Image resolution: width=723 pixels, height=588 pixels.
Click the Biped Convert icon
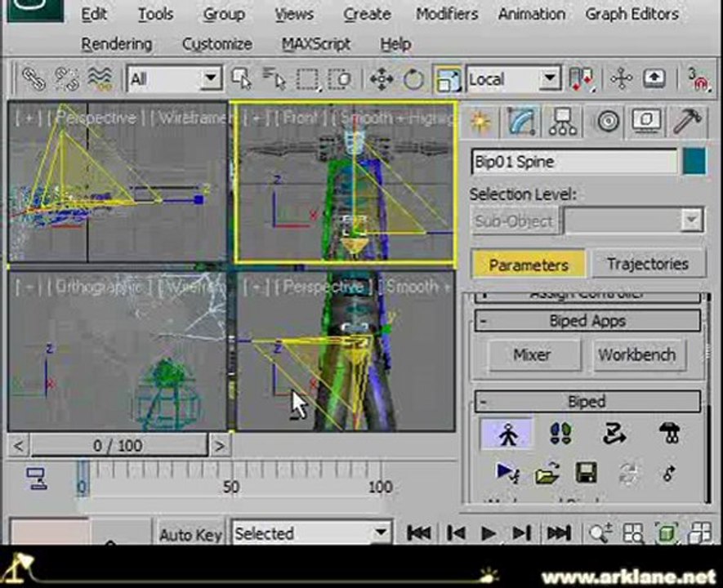coord(629,473)
